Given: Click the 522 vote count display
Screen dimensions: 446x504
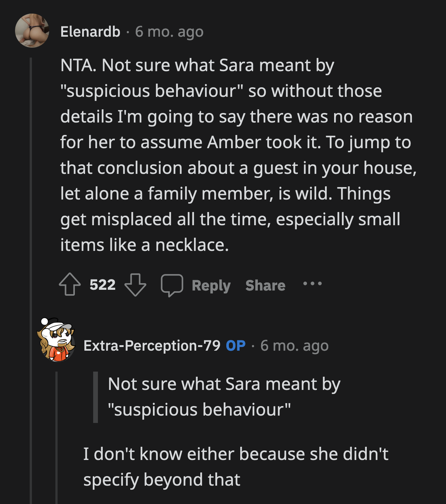Looking at the screenshot, I should [x=103, y=284].
